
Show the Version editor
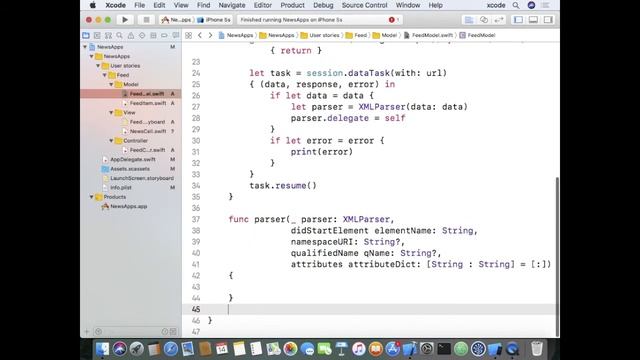[x=499, y=20]
